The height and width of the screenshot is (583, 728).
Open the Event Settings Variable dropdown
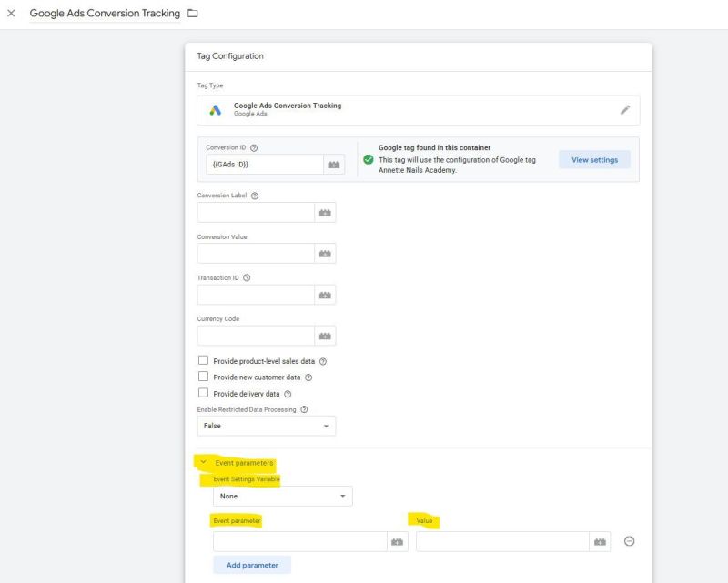tap(282, 496)
